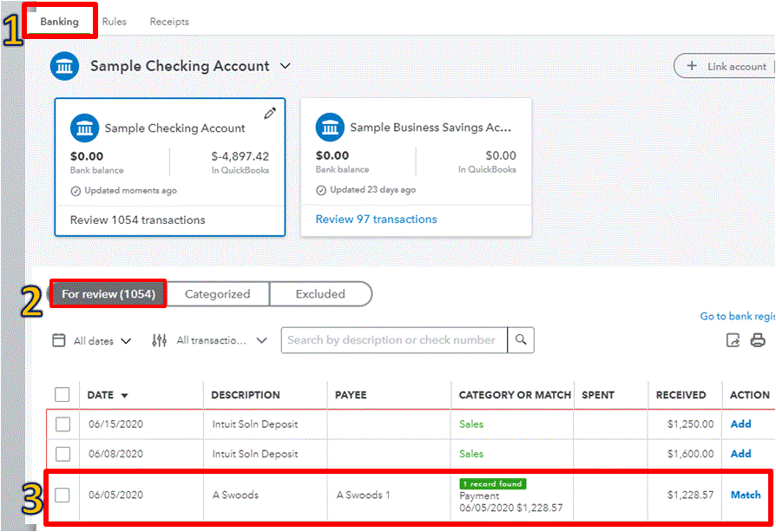Select the Sample Business Savings account card
Screen dimensions: 776x532
[x=416, y=167]
